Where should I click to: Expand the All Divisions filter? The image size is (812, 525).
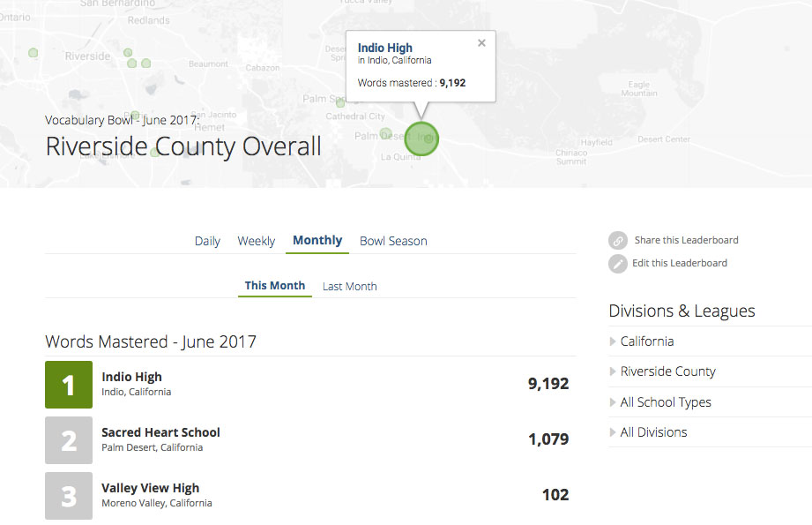pyautogui.click(x=653, y=432)
